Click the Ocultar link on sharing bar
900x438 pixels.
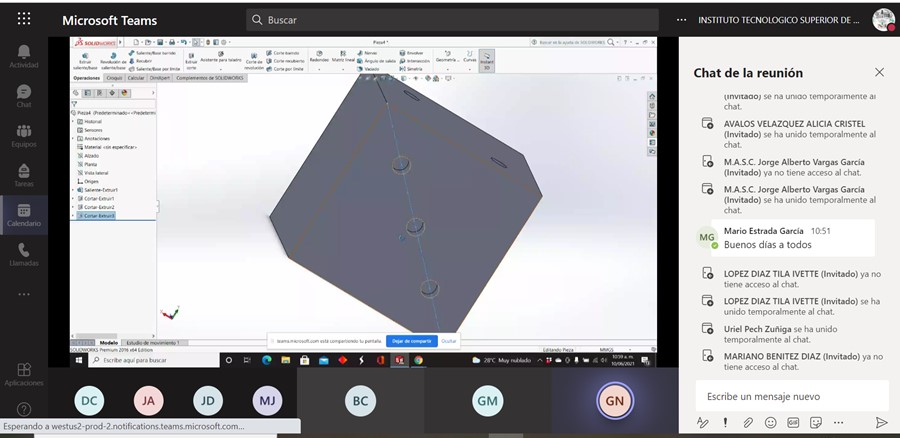coord(449,341)
